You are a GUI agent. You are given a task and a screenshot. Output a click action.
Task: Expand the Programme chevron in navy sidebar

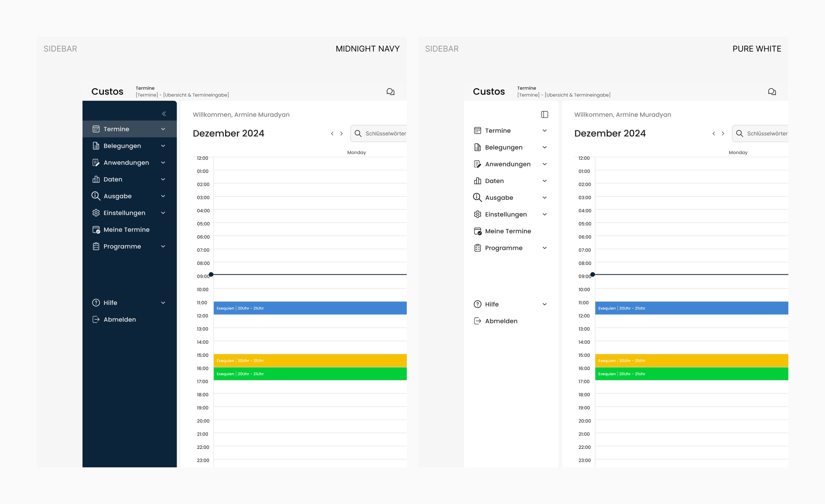pyautogui.click(x=163, y=246)
